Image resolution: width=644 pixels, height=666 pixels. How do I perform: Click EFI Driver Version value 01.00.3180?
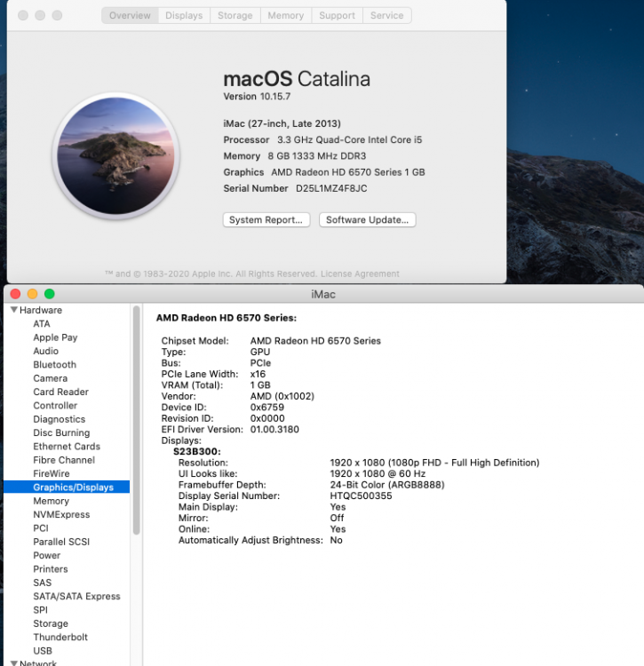274,430
